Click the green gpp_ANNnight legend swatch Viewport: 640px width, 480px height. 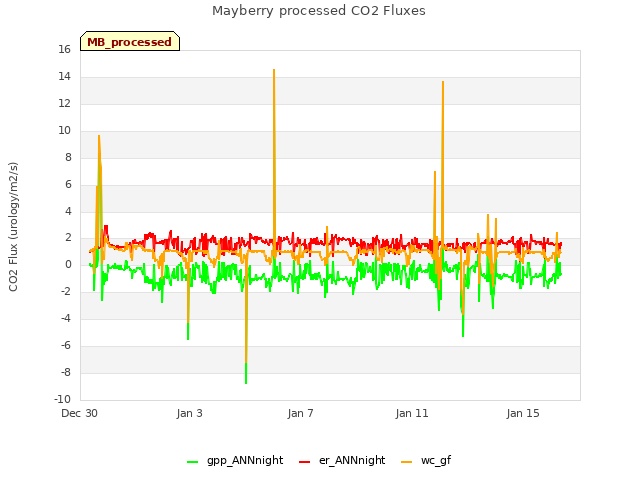coord(192,462)
